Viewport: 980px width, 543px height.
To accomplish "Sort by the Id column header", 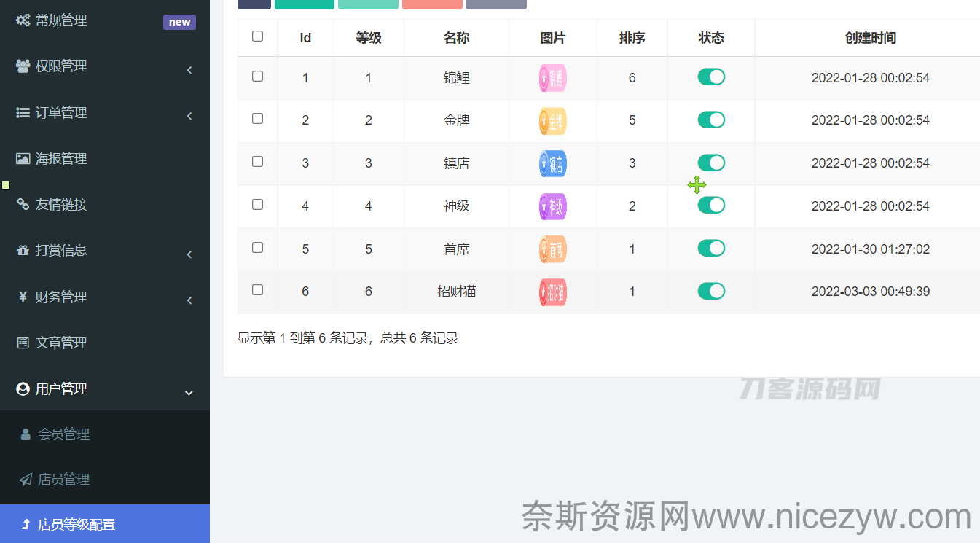I will point(305,38).
